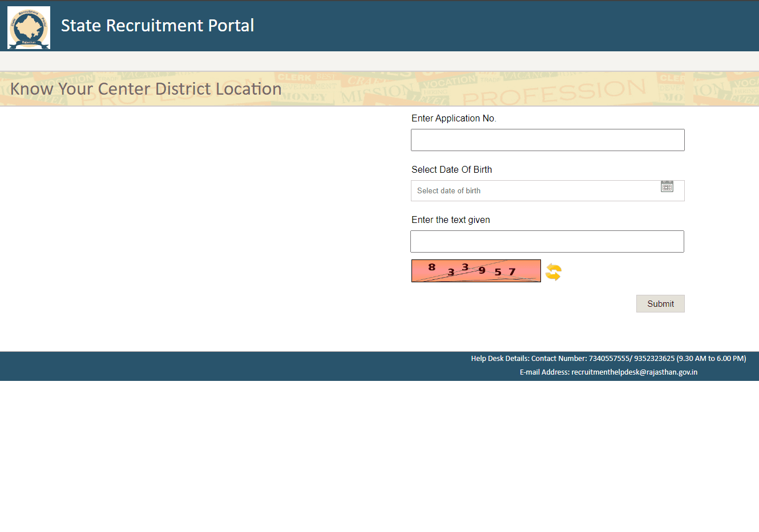This screenshot has width=759, height=532.
Task: Click the 'Select date of birth' field
Action: coord(534,191)
